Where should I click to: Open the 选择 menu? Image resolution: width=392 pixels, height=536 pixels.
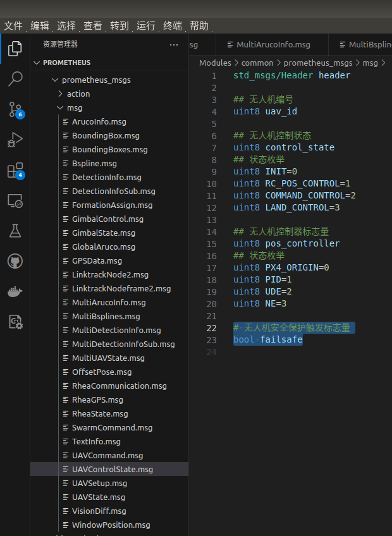click(66, 26)
